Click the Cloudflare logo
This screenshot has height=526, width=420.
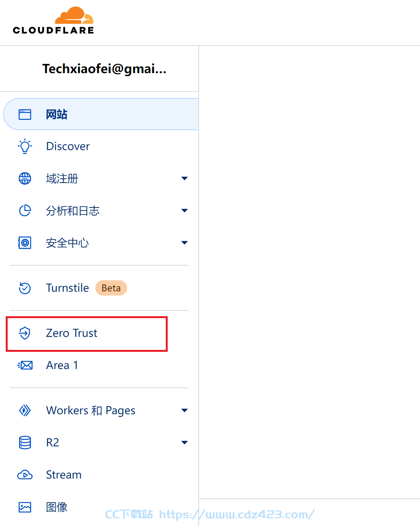pos(53,21)
